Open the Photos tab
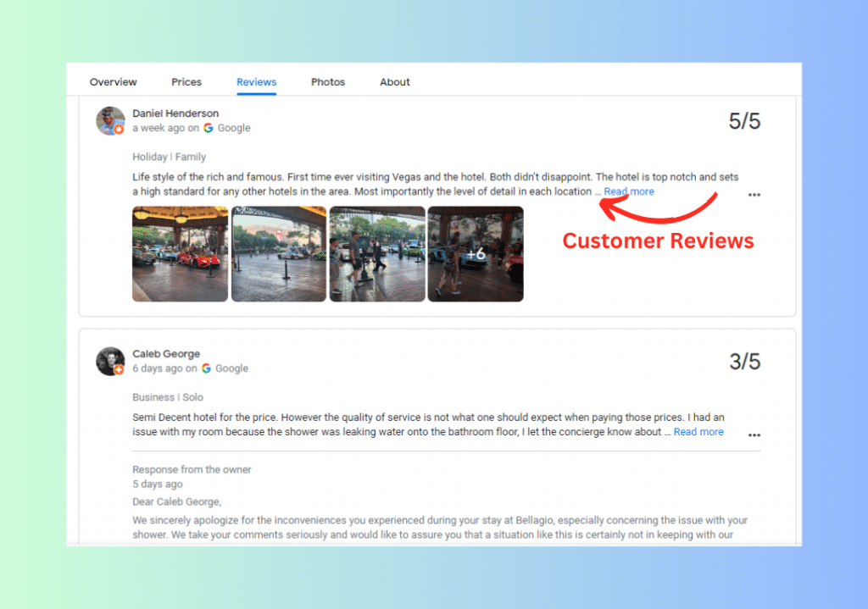 point(328,81)
